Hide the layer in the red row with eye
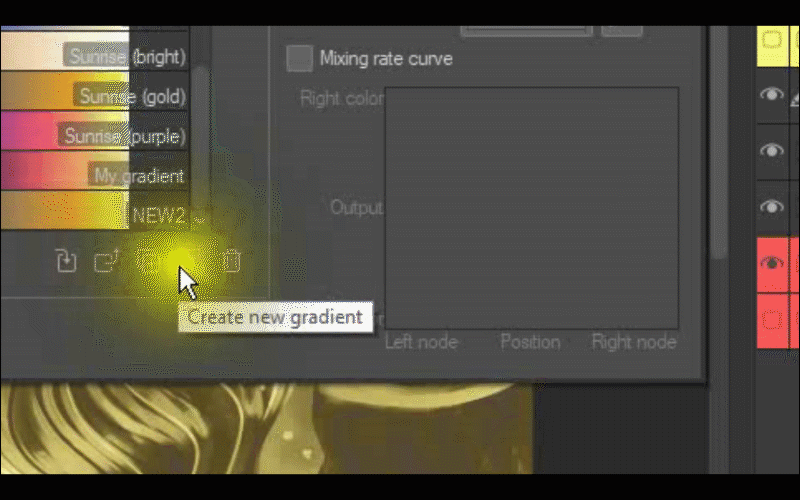The height and width of the screenshot is (500, 800). tap(772, 263)
